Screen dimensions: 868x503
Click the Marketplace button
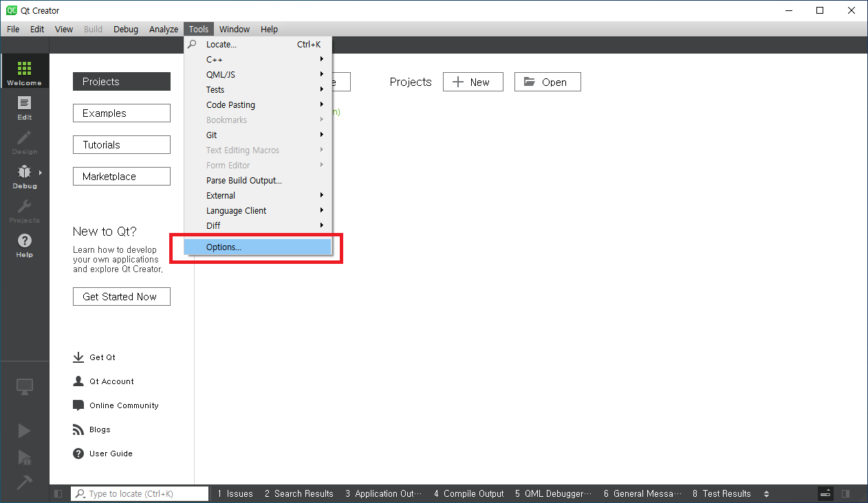tap(122, 177)
